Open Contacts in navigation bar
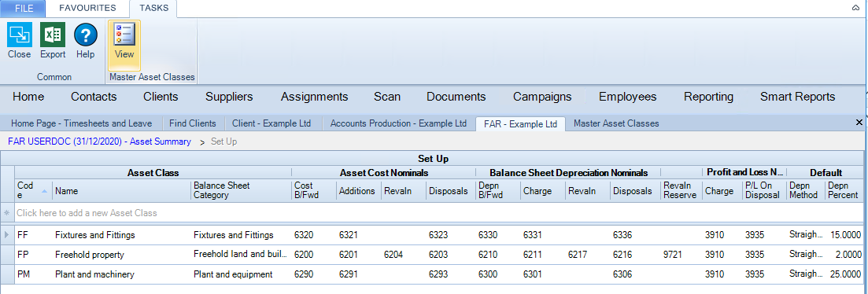This screenshot has width=868, height=294. (94, 97)
